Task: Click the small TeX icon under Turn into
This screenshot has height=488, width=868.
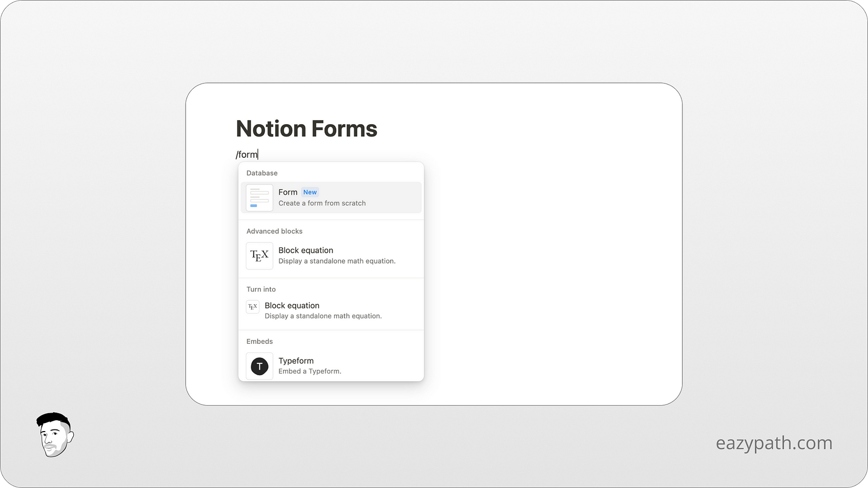Action: 253,306
